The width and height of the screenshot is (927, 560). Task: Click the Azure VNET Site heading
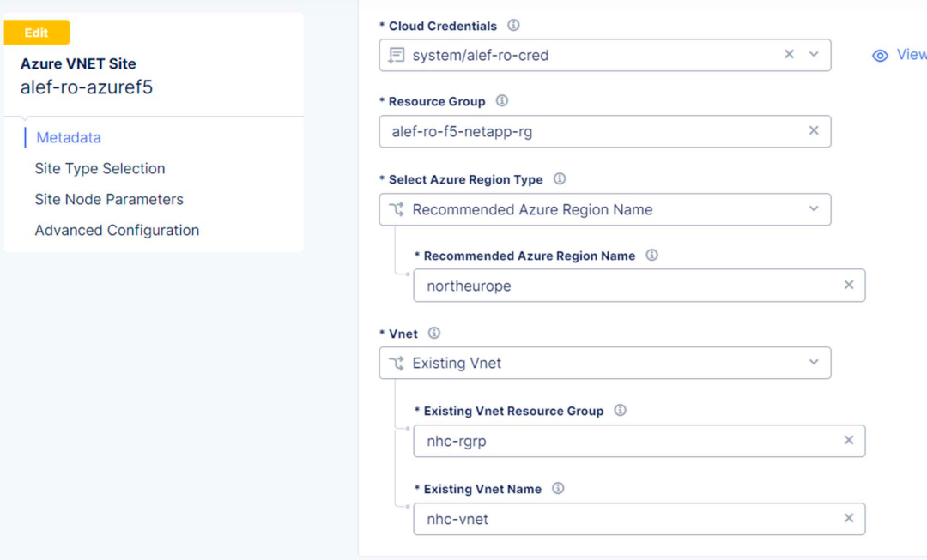(78, 63)
